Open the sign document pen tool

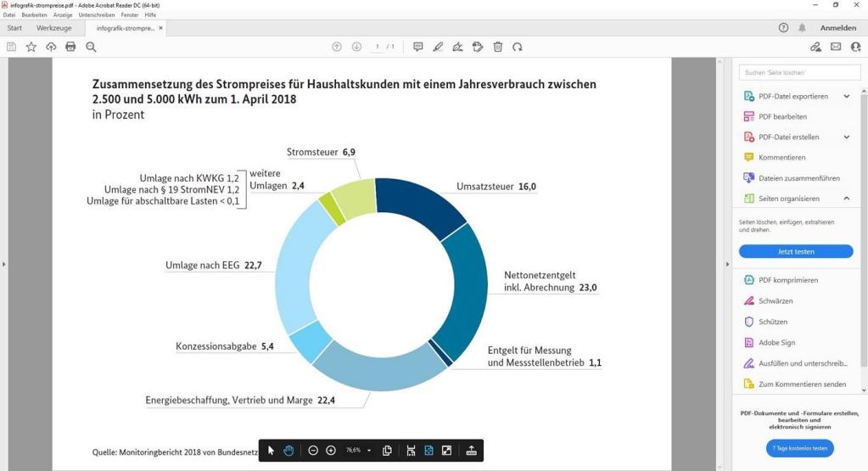pyautogui.click(x=458, y=47)
